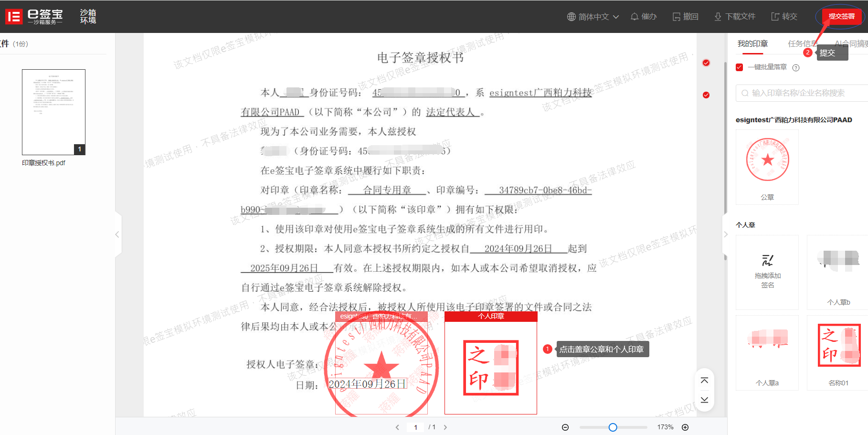Collapse the right seal panel arrow
Screen dimensions: 868x435
pos(726,234)
